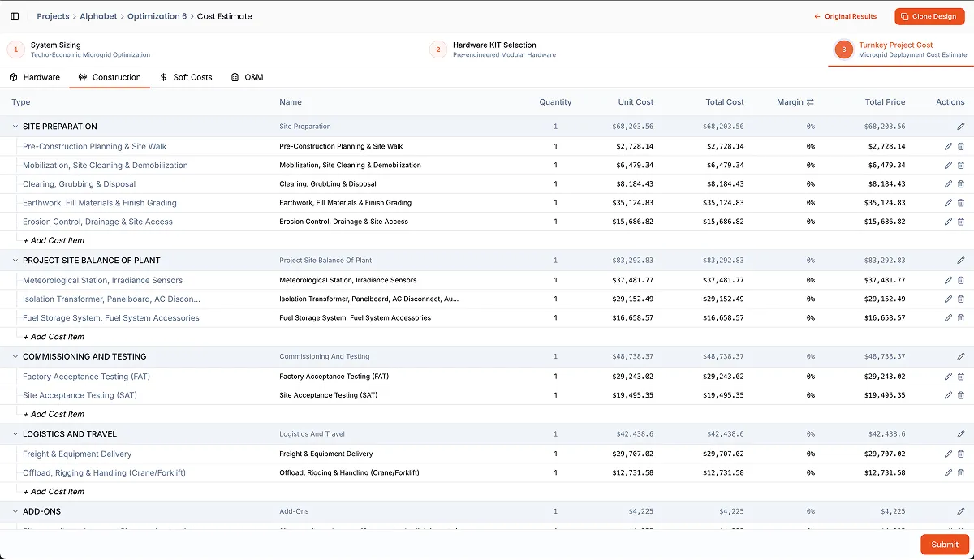Edit Factory Acceptance Testing (FAT) item
974x560 pixels.
coord(948,377)
